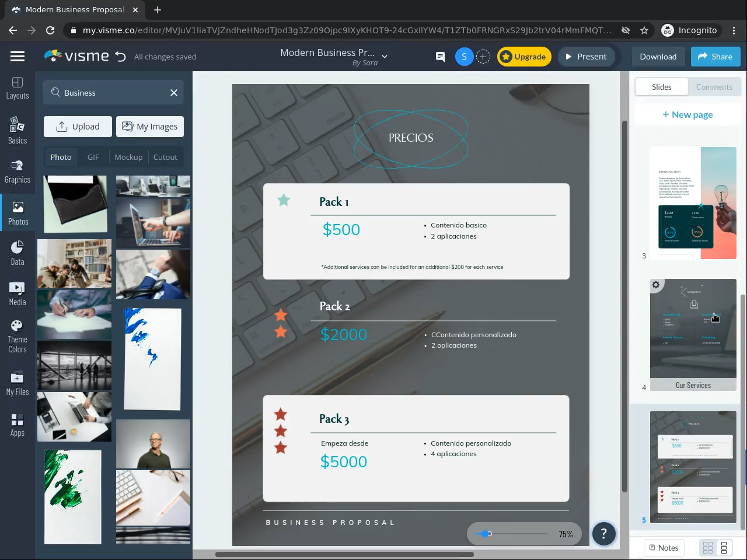Click the Share button
This screenshot has height=560, width=747.
pyautogui.click(x=715, y=57)
